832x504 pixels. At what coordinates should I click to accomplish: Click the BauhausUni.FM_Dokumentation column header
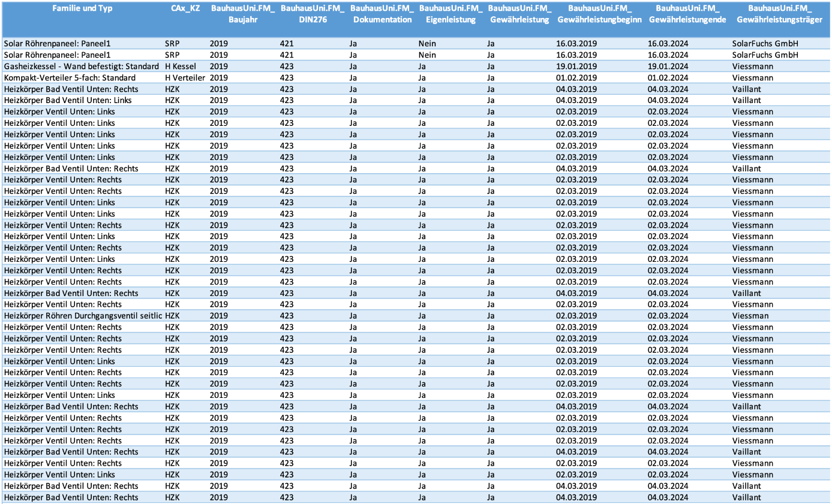[x=382, y=14]
